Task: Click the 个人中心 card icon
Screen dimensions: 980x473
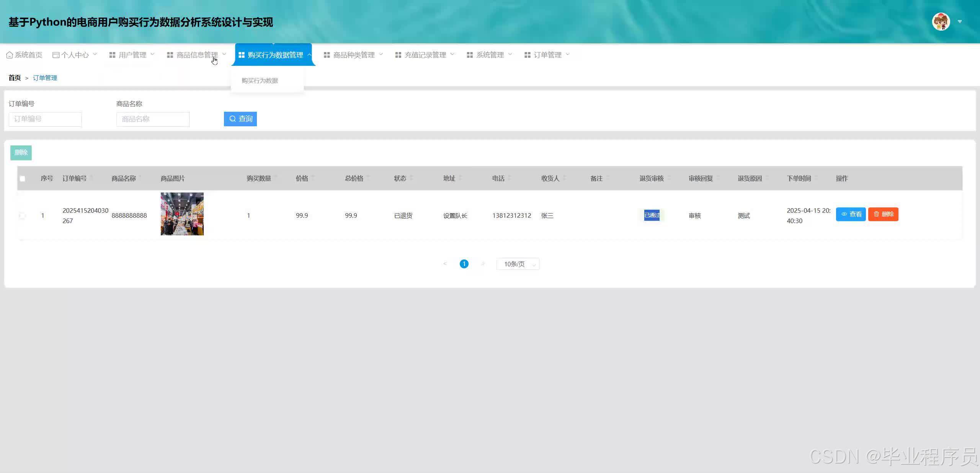Action: 56,55
